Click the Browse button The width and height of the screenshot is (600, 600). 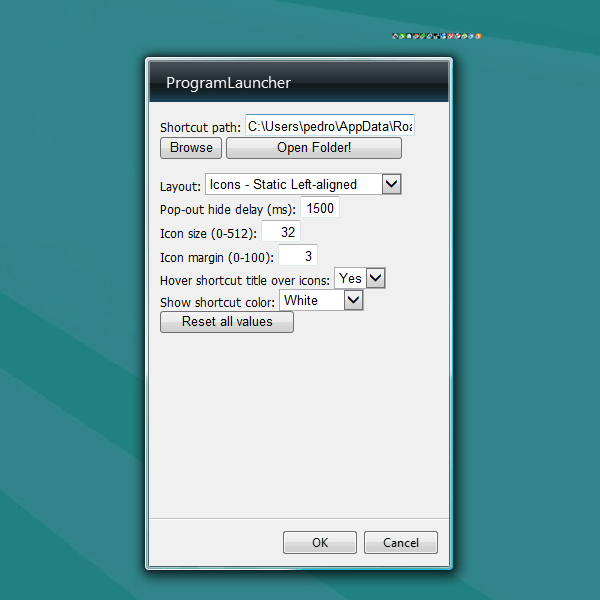pos(191,148)
